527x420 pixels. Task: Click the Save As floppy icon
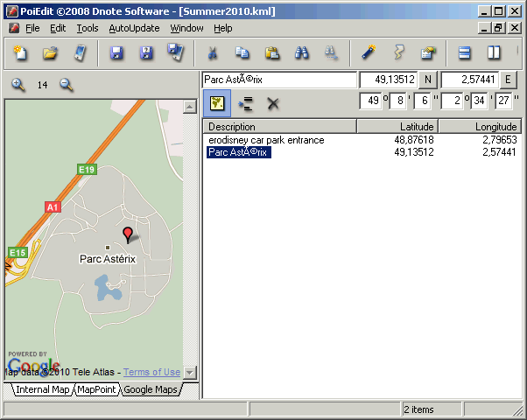(x=146, y=53)
